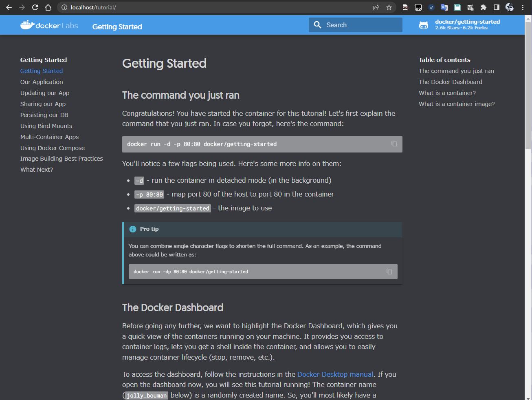Click the 'The Docker Dashboard' heading
The image size is (532, 400).
click(173, 307)
